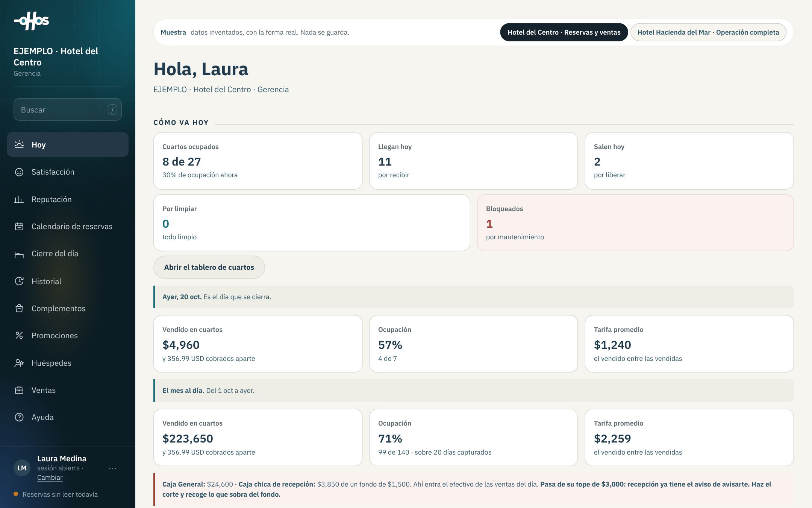Click the Cambiar session link

[x=50, y=478]
